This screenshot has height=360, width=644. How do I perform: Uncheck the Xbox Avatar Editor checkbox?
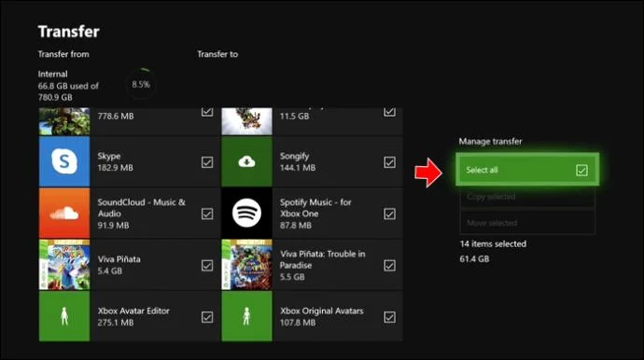pyautogui.click(x=207, y=317)
